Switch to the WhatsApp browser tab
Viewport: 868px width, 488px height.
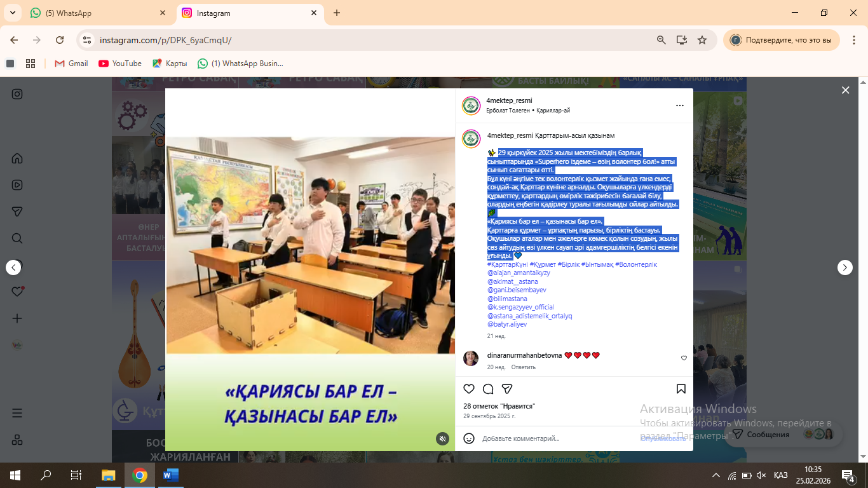click(x=95, y=13)
